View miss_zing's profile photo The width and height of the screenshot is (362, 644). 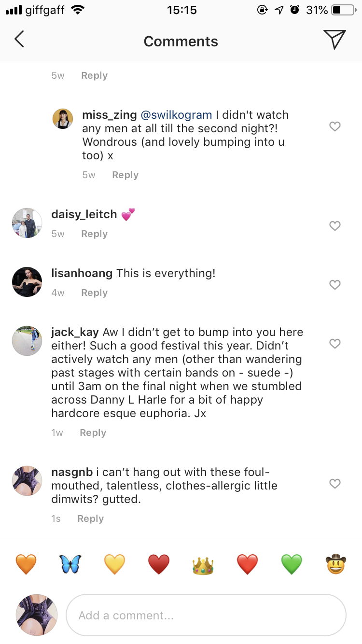pyautogui.click(x=63, y=118)
